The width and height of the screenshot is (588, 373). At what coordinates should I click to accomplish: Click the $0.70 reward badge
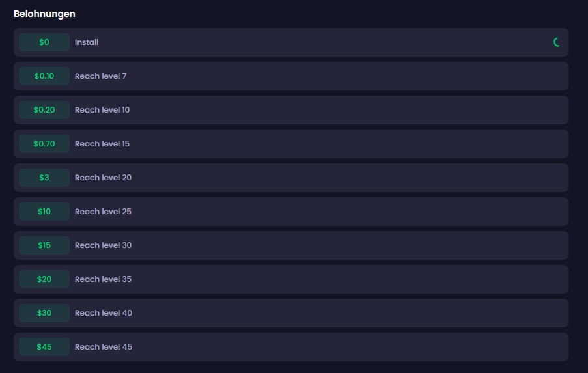point(44,144)
